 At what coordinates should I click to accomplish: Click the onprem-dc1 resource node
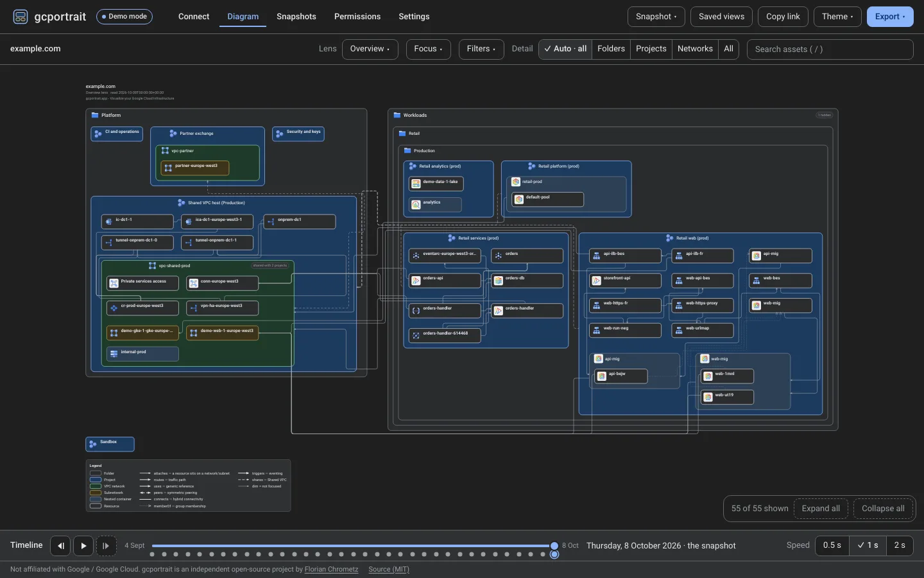pos(300,222)
